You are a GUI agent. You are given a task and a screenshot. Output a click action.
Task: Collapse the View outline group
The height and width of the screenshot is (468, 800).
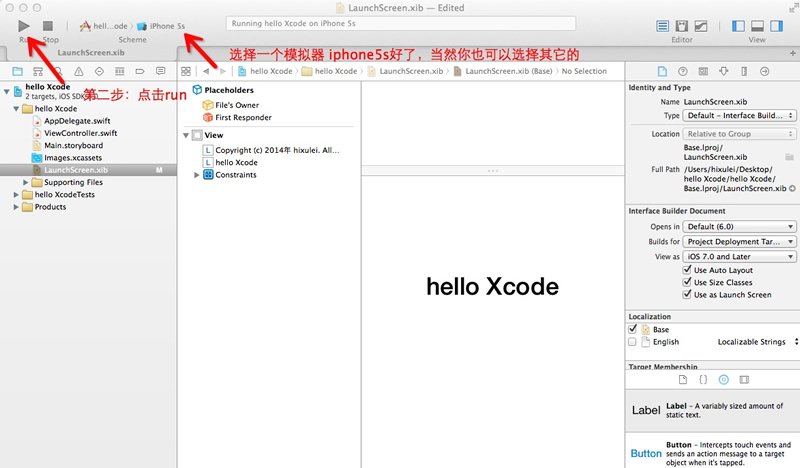pyautogui.click(x=186, y=135)
